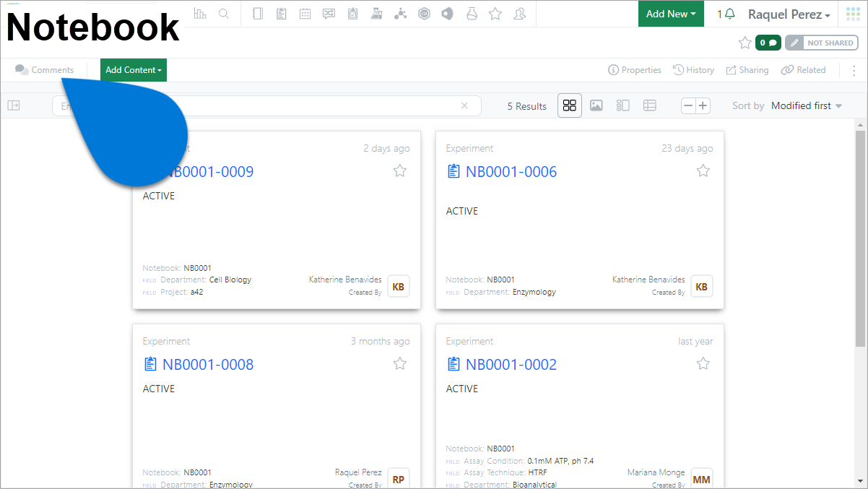Star the NB0001-0006 experiment card
This screenshot has height=489, width=868.
(703, 170)
